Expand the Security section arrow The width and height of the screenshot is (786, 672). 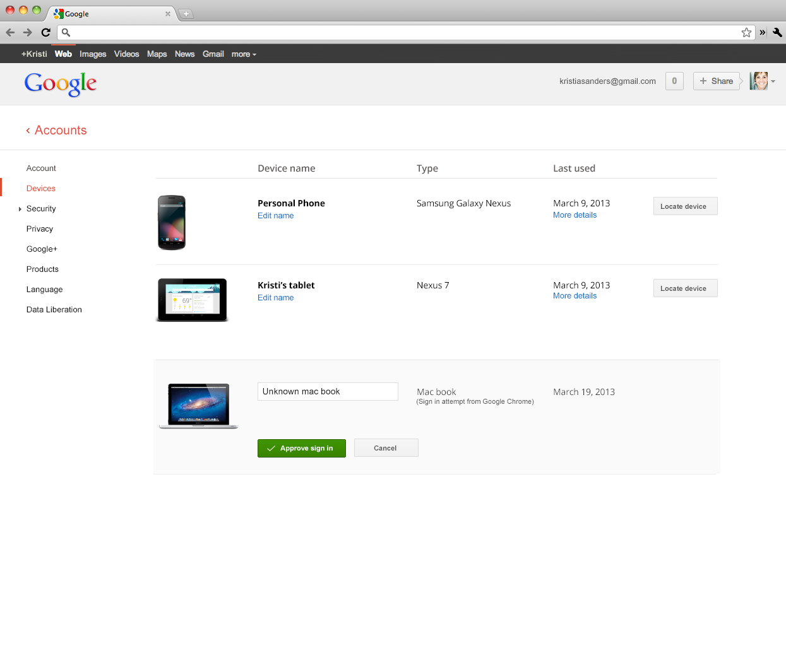pos(20,209)
